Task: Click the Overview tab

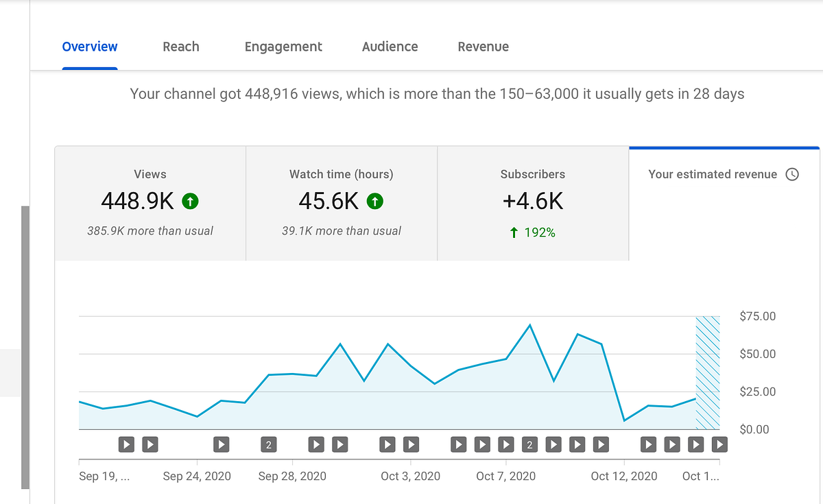Action: tap(90, 47)
